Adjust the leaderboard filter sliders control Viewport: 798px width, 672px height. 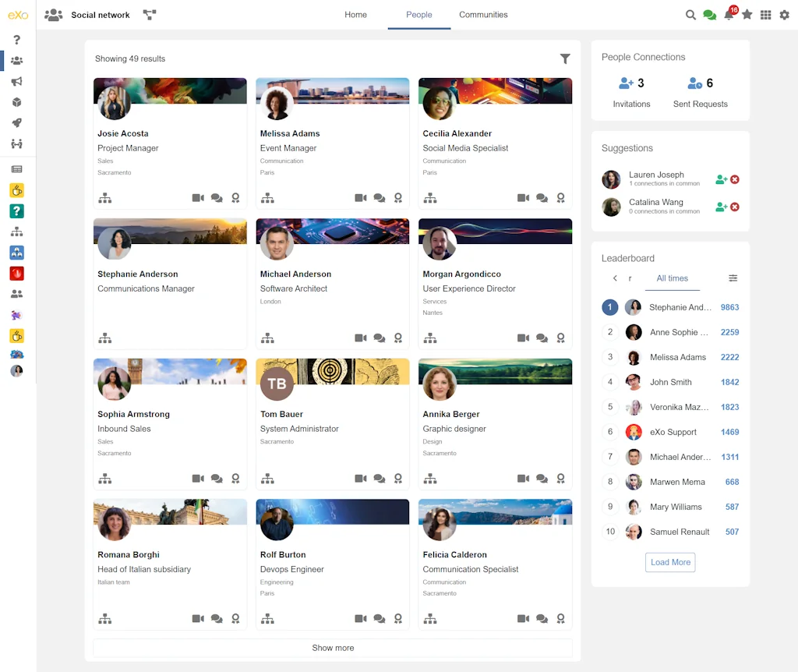pos(732,278)
